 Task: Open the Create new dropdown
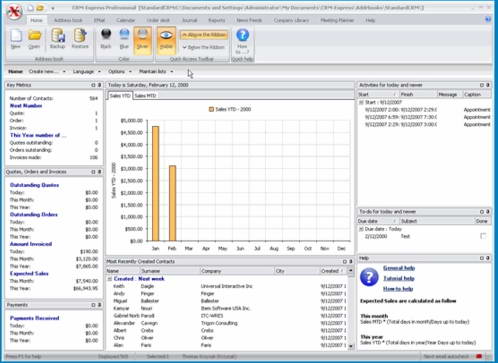47,72
